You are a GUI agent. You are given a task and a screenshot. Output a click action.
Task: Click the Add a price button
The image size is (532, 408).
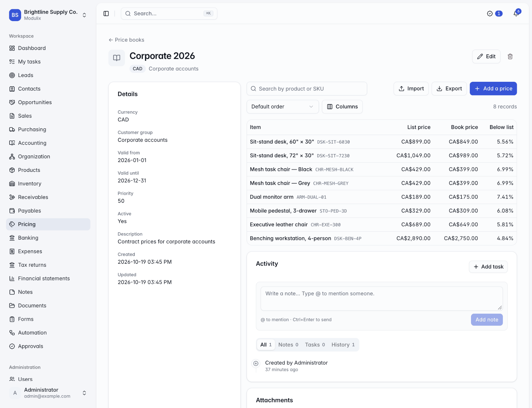[x=493, y=89]
